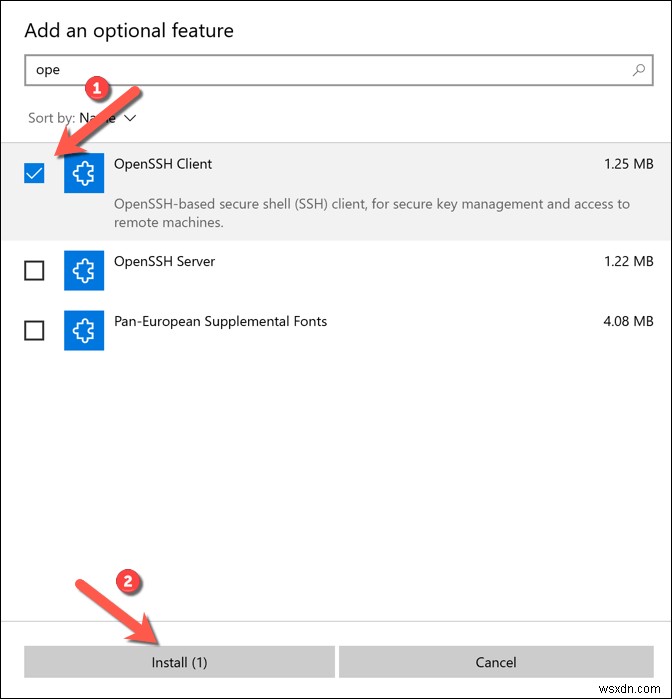Click the '1.25 MB' size value

pyautogui.click(x=629, y=164)
